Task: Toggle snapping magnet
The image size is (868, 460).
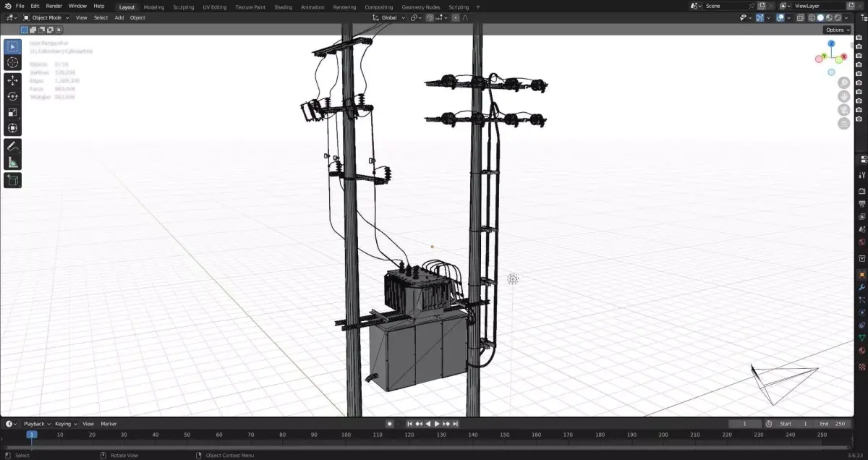Action: (430, 17)
